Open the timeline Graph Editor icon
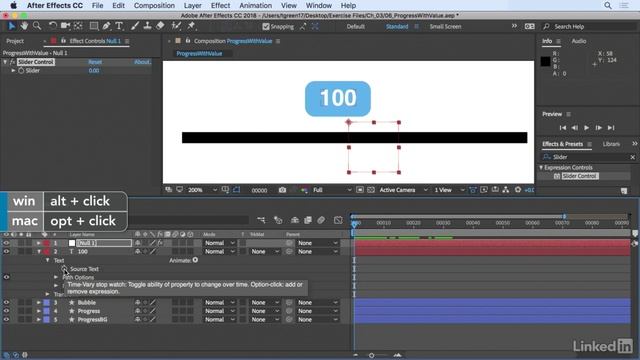The height and width of the screenshot is (360, 640). coord(338,220)
